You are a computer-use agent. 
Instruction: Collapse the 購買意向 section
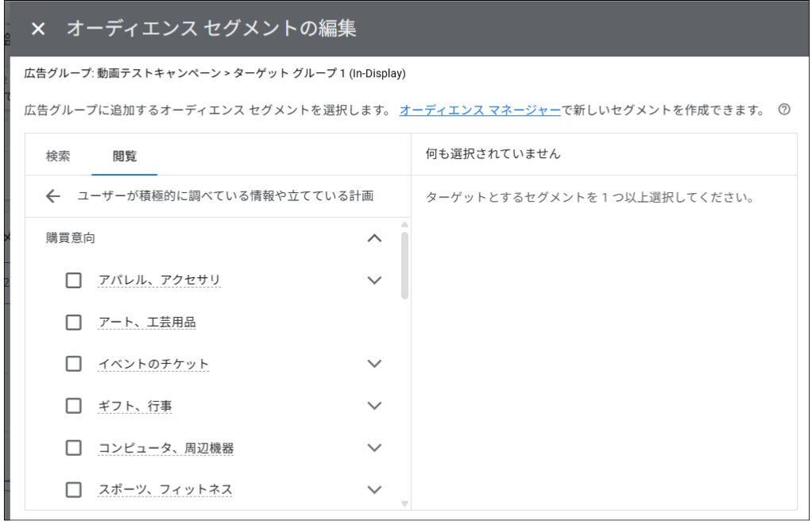[374, 238]
